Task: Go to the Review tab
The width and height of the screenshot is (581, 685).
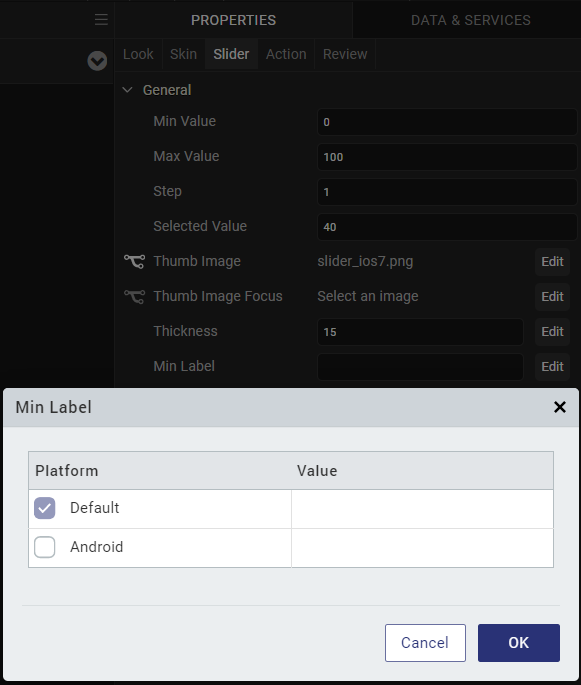Action: click(345, 54)
